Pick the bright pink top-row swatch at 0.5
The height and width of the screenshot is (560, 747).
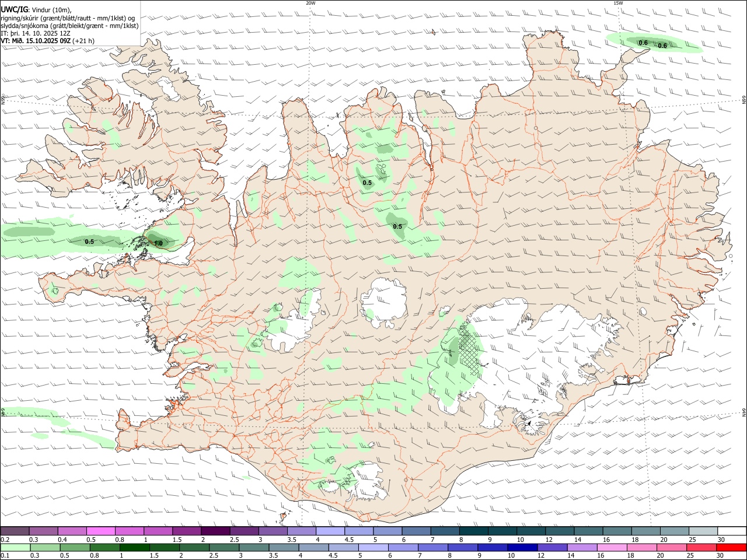[100, 531]
